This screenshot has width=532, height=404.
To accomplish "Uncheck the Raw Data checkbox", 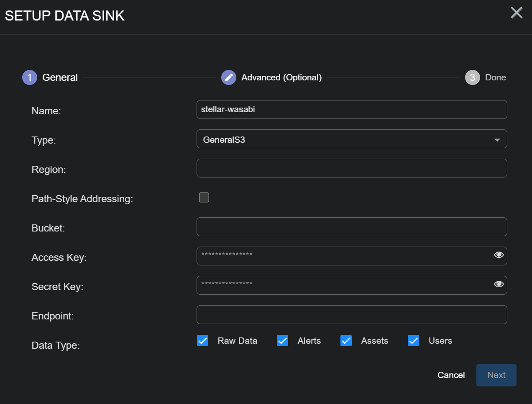I will pyautogui.click(x=203, y=341).
